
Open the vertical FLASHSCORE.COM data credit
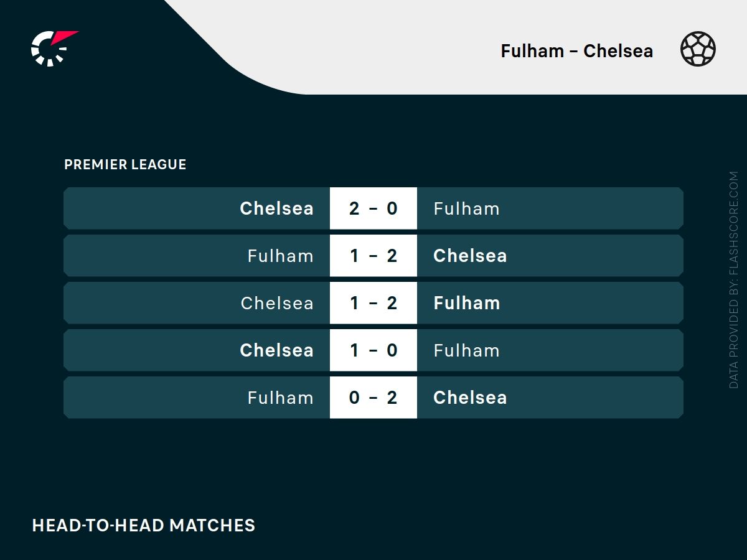point(733,280)
